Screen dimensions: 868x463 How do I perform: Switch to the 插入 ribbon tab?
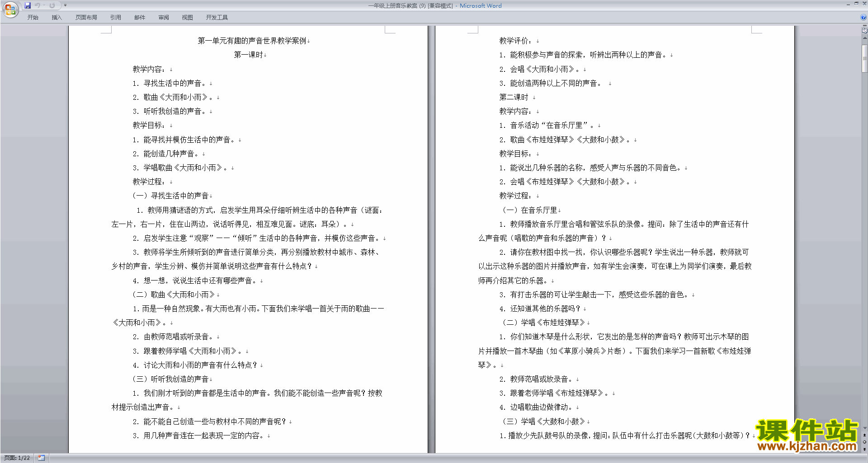(57, 18)
